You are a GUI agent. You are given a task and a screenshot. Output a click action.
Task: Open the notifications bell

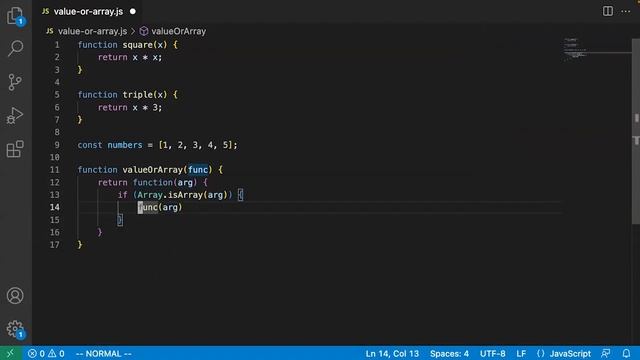pos(626,353)
